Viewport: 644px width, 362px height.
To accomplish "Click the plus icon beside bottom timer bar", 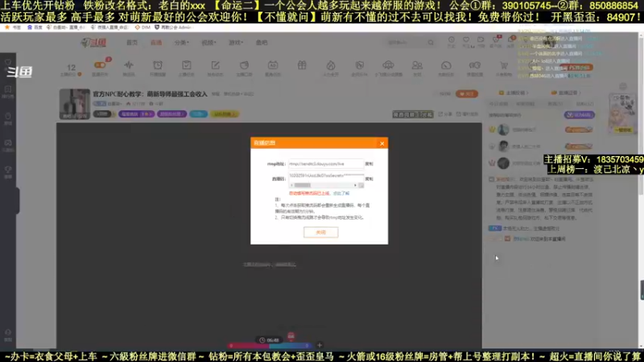I will coord(319,345).
